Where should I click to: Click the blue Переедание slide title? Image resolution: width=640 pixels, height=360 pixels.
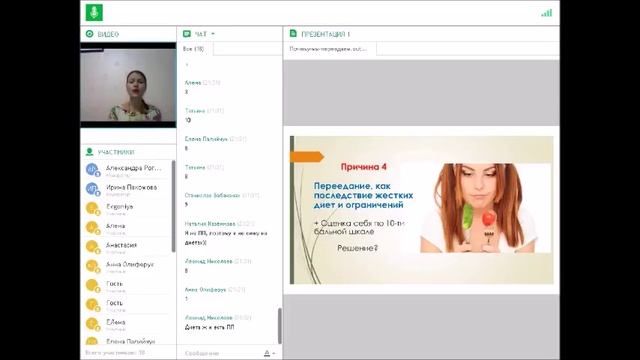pos(363,196)
